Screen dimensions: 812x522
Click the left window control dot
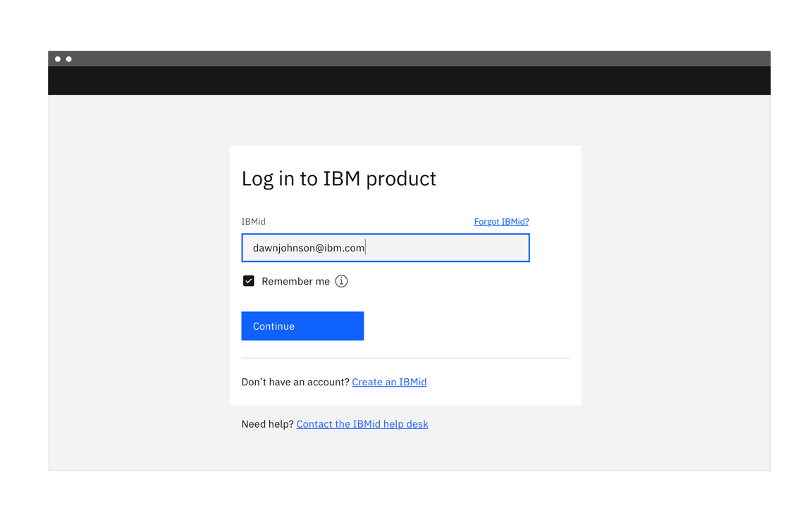pos(57,58)
